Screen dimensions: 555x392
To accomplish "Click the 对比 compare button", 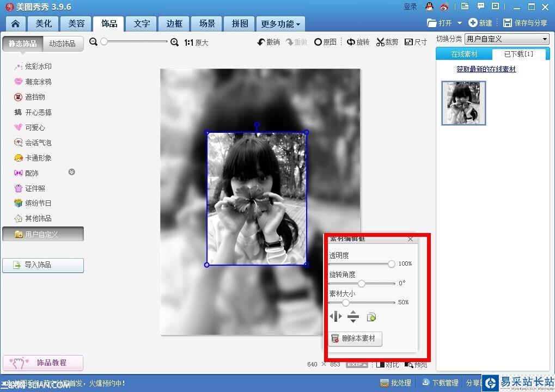I will pos(387,364).
